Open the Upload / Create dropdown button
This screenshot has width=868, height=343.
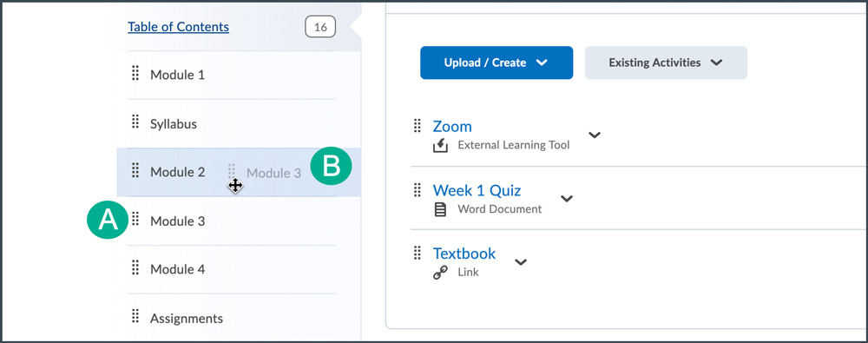click(x=496, y=63)
